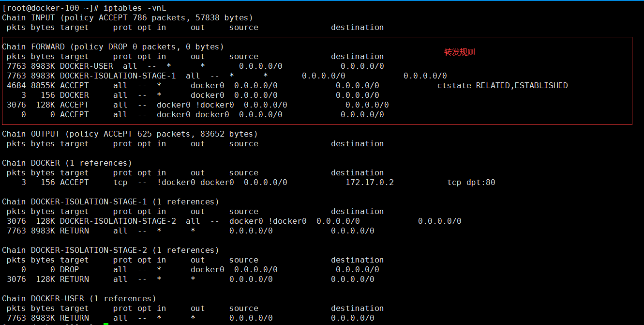The height and width of the screenshot is (325, 644).
Task: Click 'Chain DOCKER-USER (1 references)' header
Action: click(79, 299)
